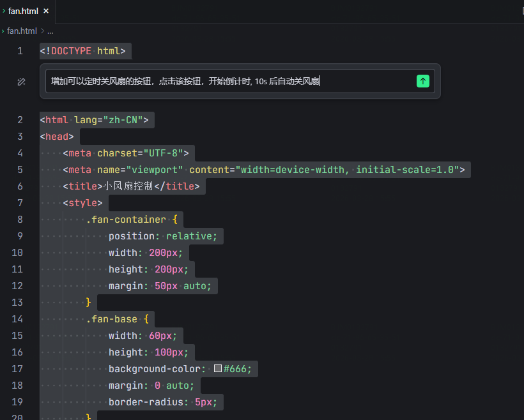524x420 pixels.
Task: Click the breadcrumb chevron separator after fan.html
Action: coord(42,31)
